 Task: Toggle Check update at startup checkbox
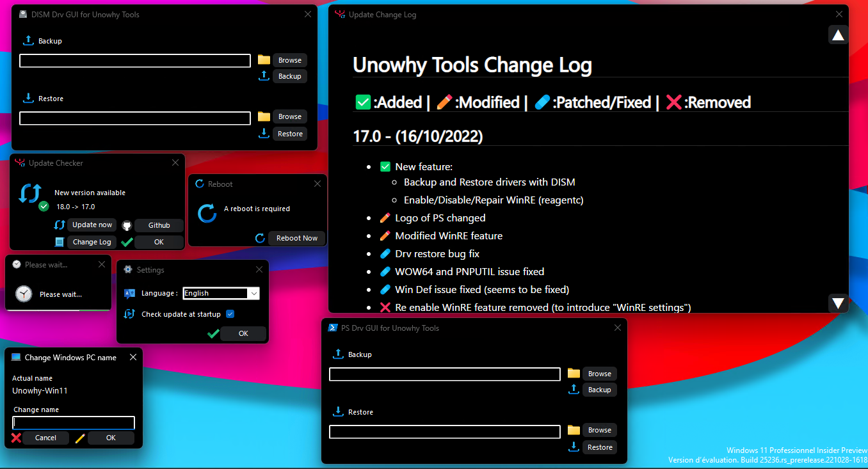tap(230, 314)
